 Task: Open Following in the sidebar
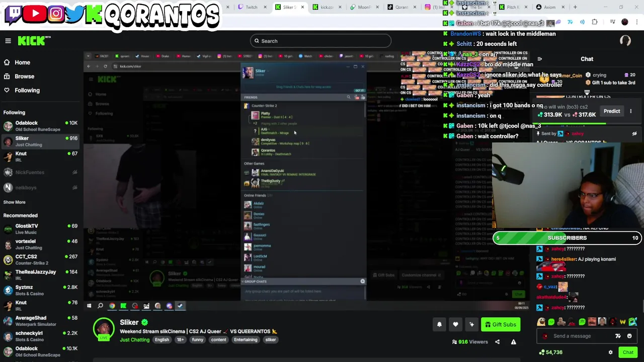tap(22, 90)
